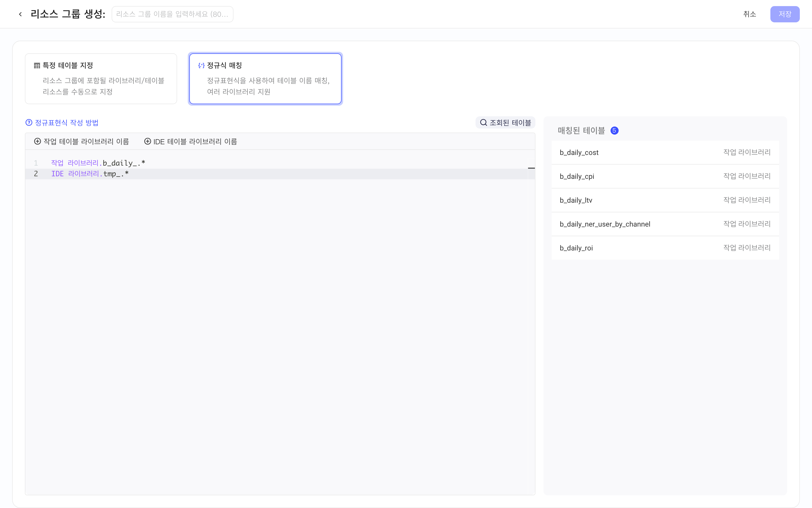Click the matched table count badge 5
Viewport: 812px width, 508px height.
[614, 131]
